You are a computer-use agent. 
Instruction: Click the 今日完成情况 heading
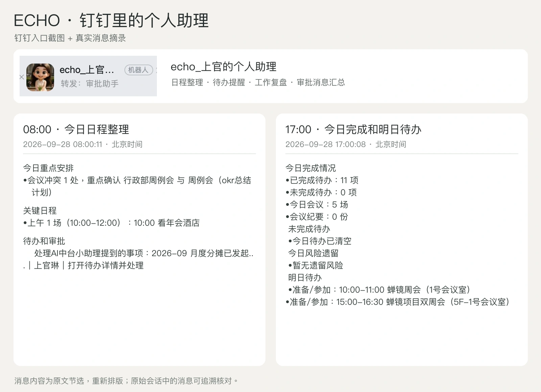(x=311, y=168)
